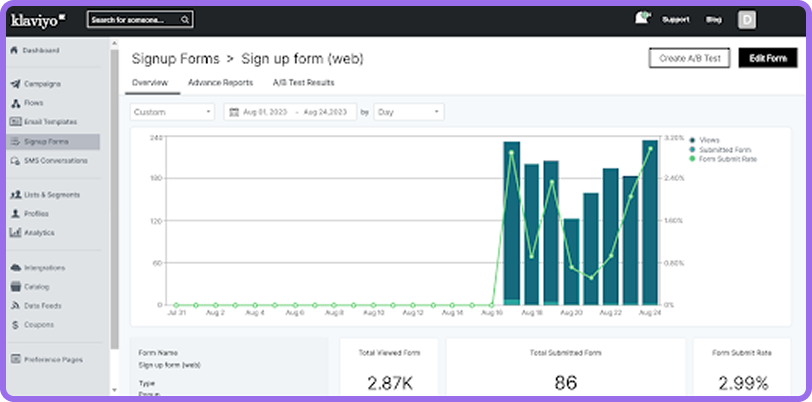Click the Coupons dollar icon
Viewport: 812px width, 402px height.
[x=15, y=325]
